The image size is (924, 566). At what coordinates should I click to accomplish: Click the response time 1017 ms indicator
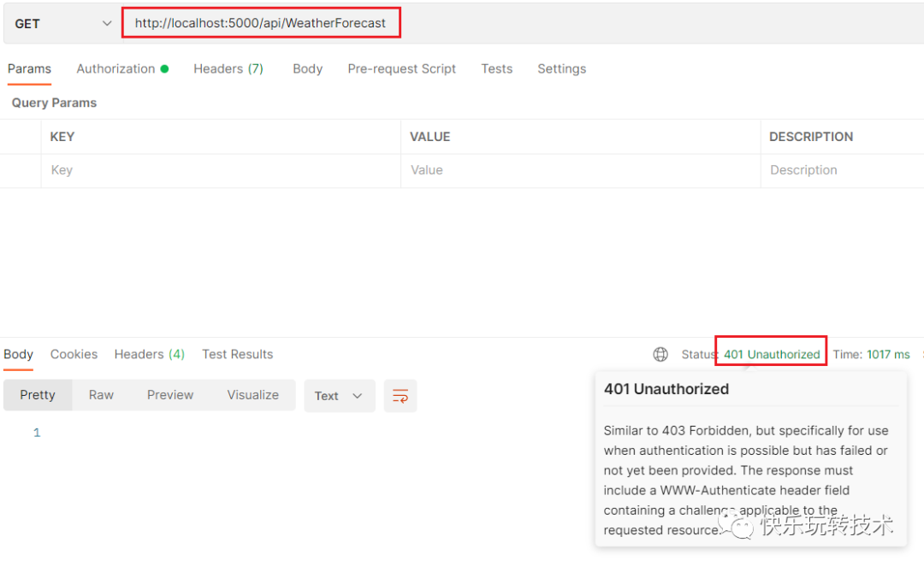872,354
